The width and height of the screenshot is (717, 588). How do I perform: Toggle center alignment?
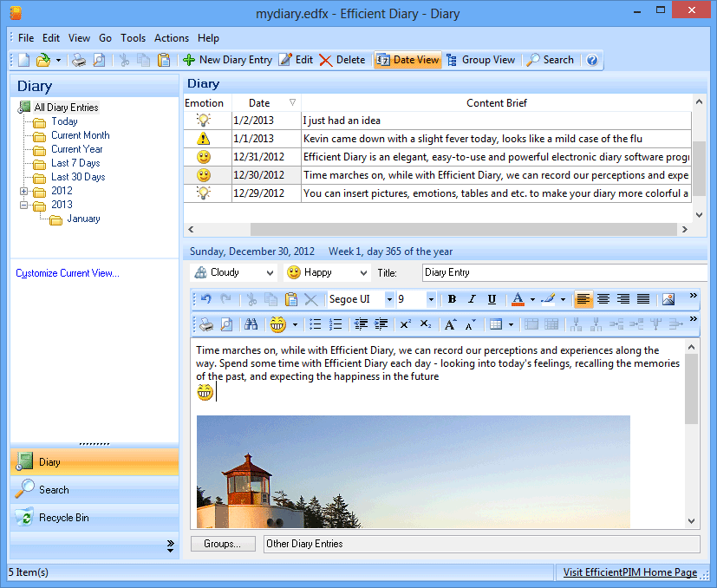[x=603, y=299]
